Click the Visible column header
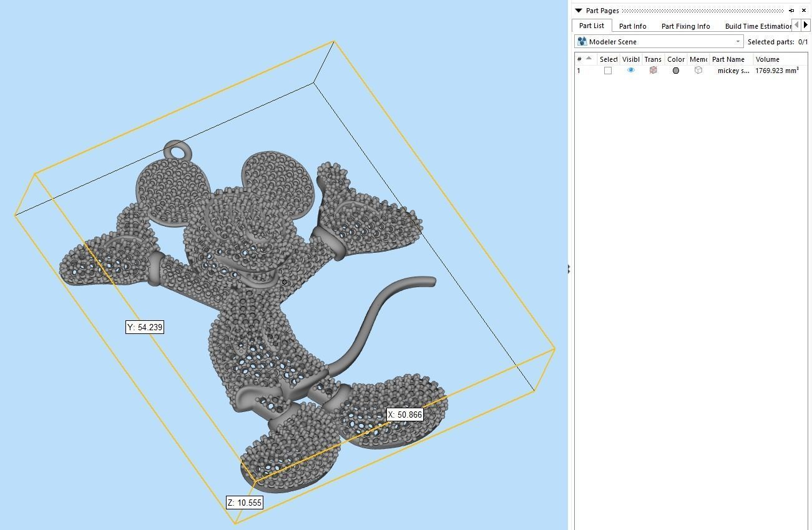 [631, 59]
